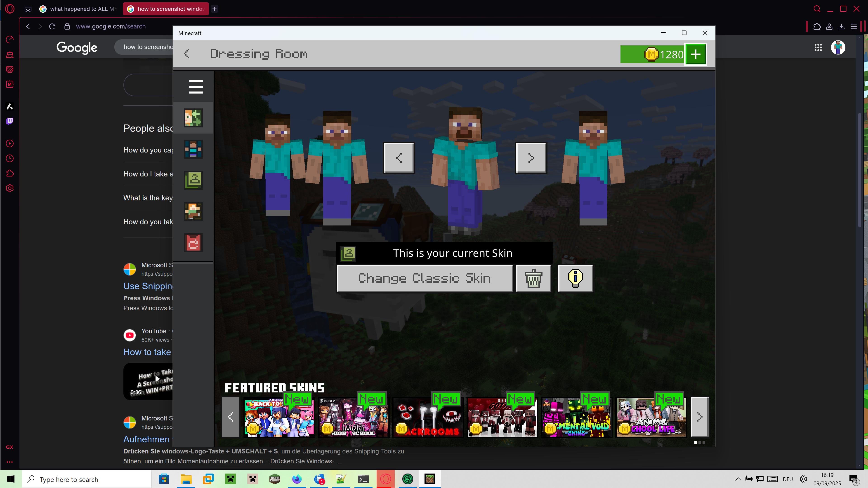The image size is (868, 488).
Task: Add Minecoins with the green plus button
Action: click(696, 54)
